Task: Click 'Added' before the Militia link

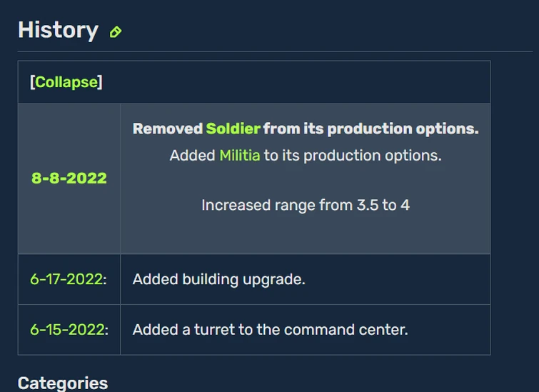Action: 193,156
